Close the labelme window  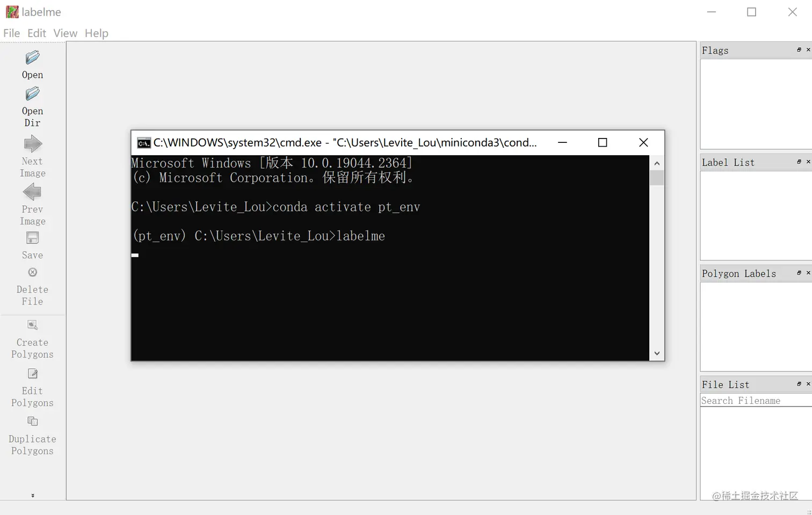tap(793, 12)
